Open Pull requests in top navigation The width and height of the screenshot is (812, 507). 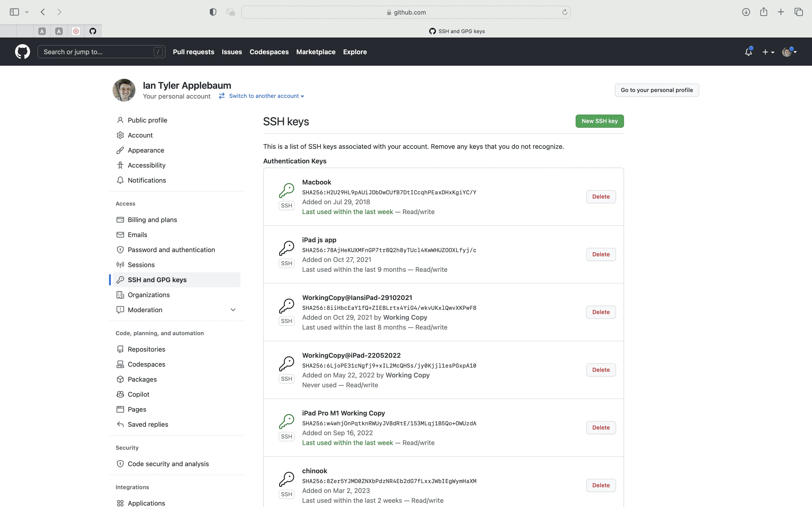[193, 52]
